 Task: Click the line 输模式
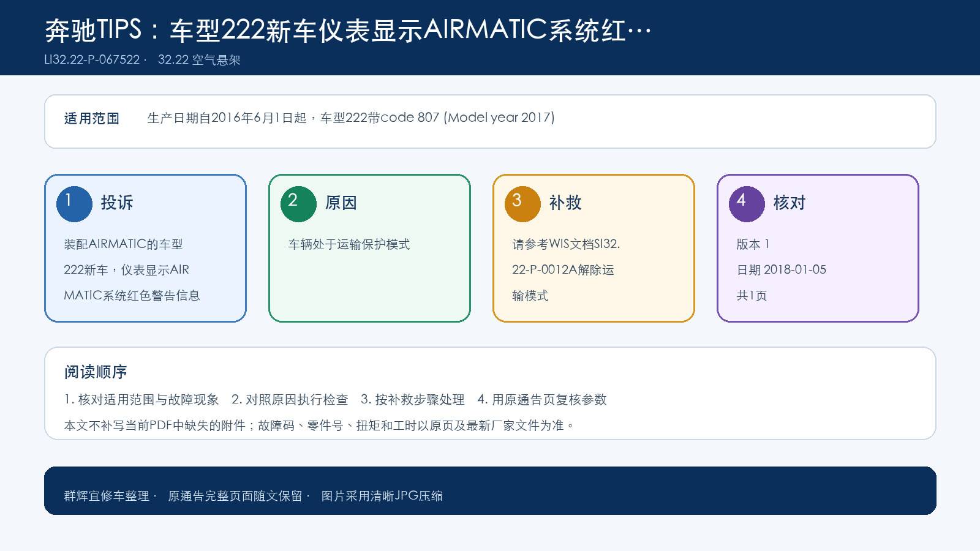pyautogui.click(x=530, y=296)
